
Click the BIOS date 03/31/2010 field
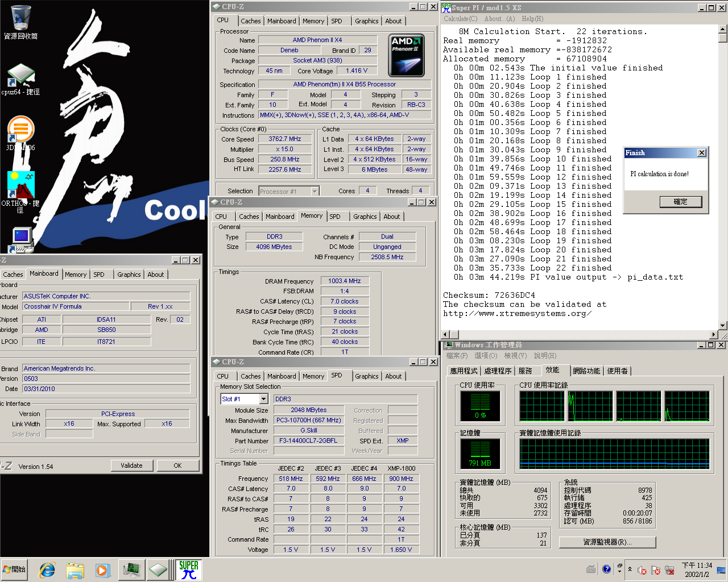point(106,389)
